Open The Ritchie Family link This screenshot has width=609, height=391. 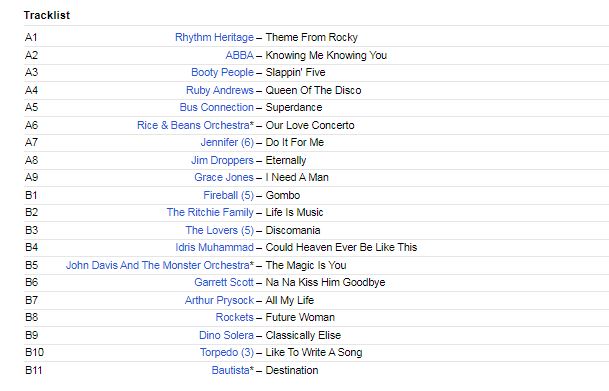click(x=210, y=212)
